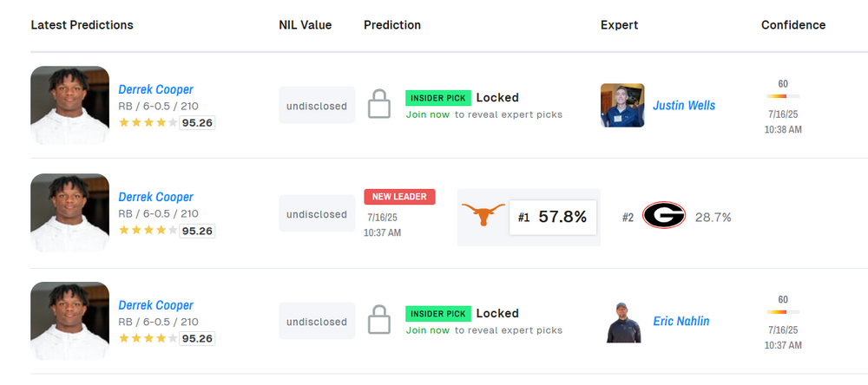This screenshot has height=385, width=868.
Task: Open the Eric Nahlin expert profile link
Action: click(681, 322)
